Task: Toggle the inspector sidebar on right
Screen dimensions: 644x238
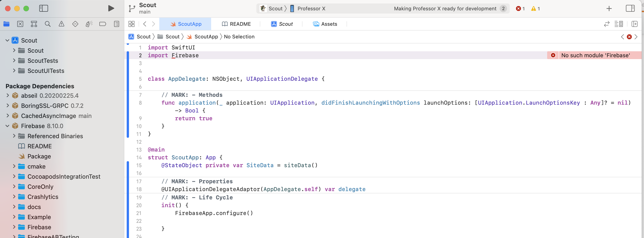Action: [x=630, y=8]
